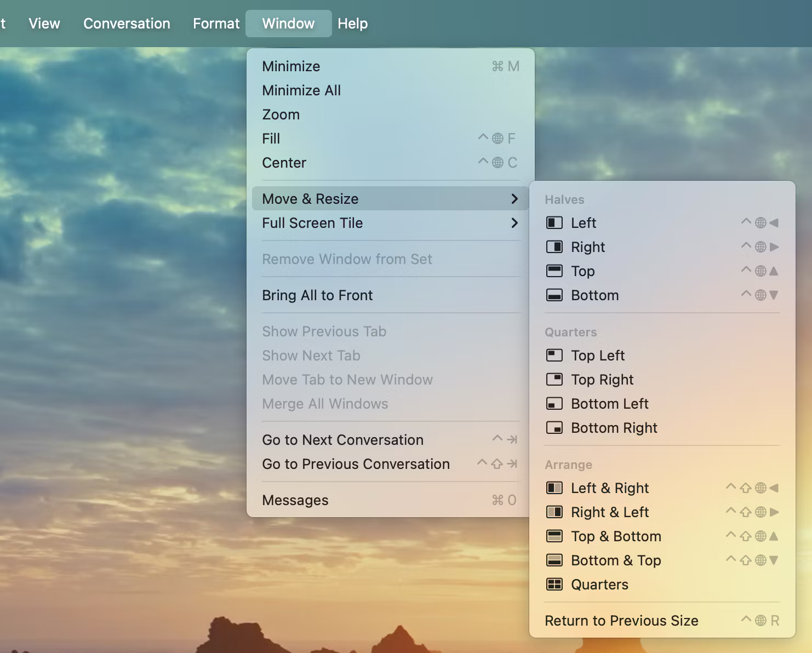812x653 pixels.
Task: Choose the Zoom menu entry
Action: click(x=390, y=114)
